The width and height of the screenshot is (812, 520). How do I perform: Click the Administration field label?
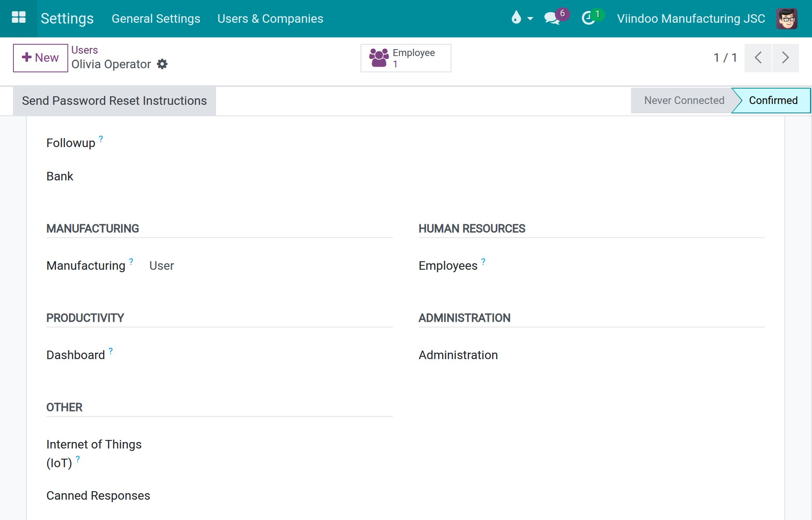click(x=458, y=355)
